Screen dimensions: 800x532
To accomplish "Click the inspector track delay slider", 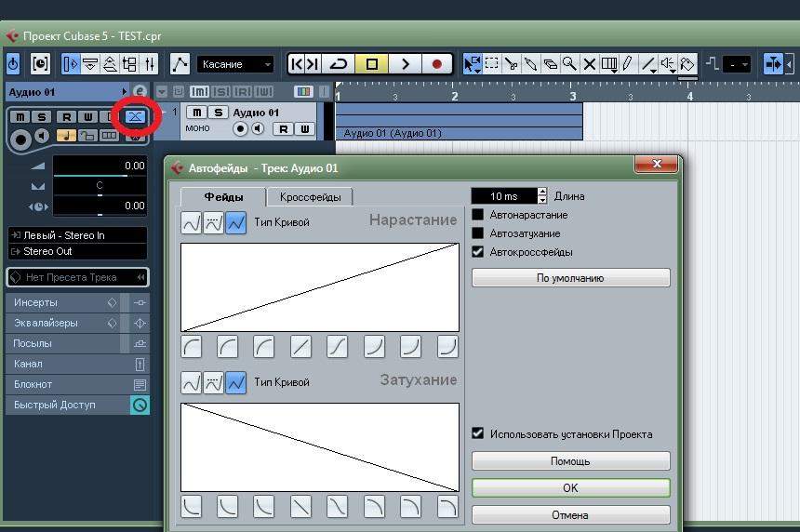I will [x=100, y=206].
